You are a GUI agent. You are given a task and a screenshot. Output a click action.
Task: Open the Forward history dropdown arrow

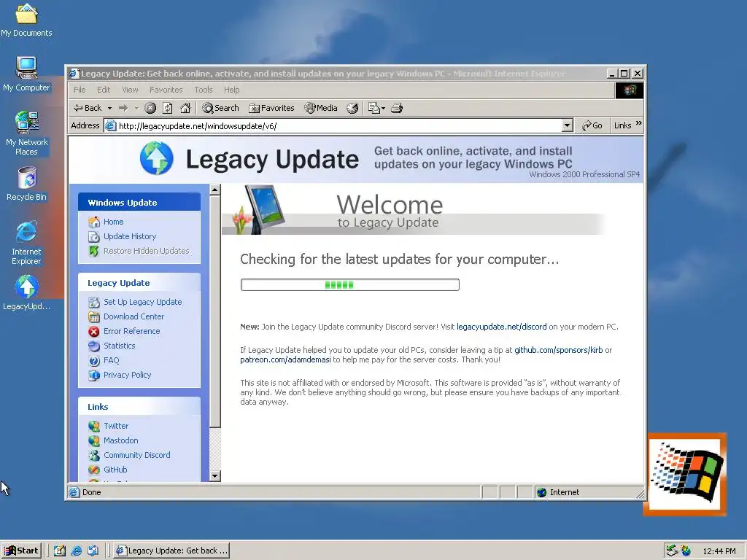point(136,108)
